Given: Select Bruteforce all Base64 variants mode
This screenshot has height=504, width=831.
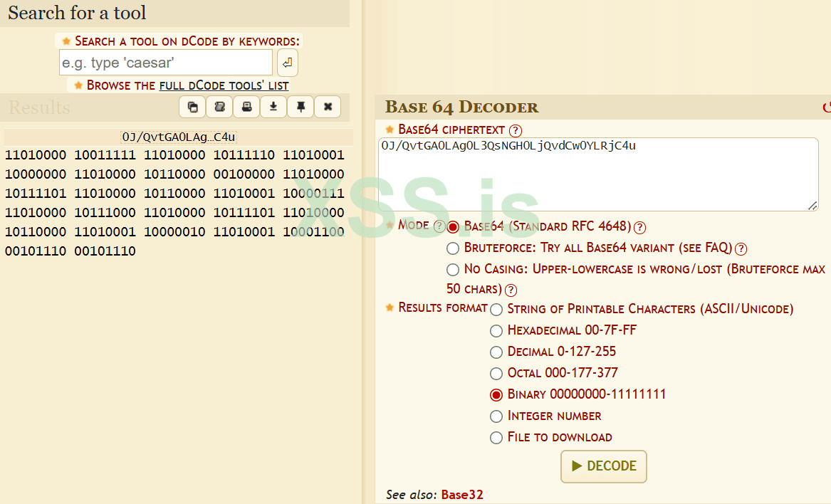Looking at the screenshot, I should point(453,248).
